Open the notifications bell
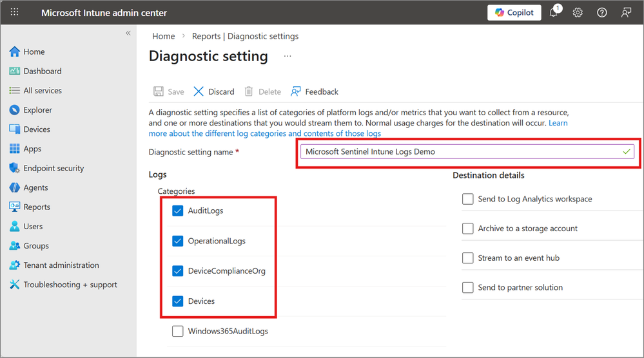This screenshot has width=644, height=358. [554, 13]
